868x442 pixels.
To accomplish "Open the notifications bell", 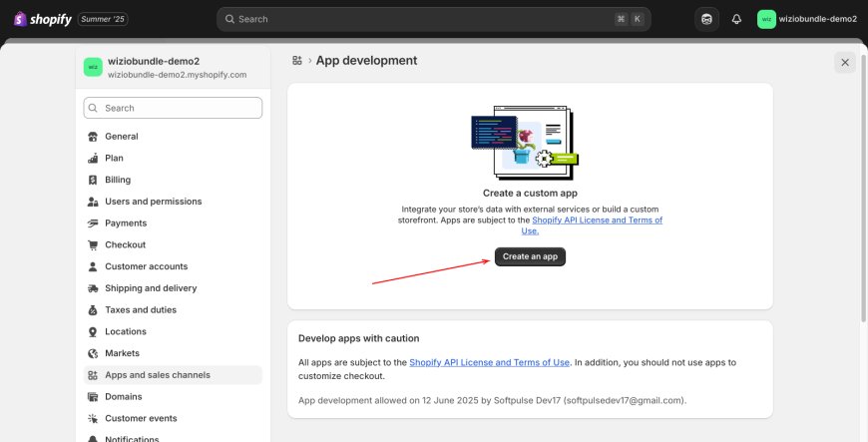I will [736, 19].
